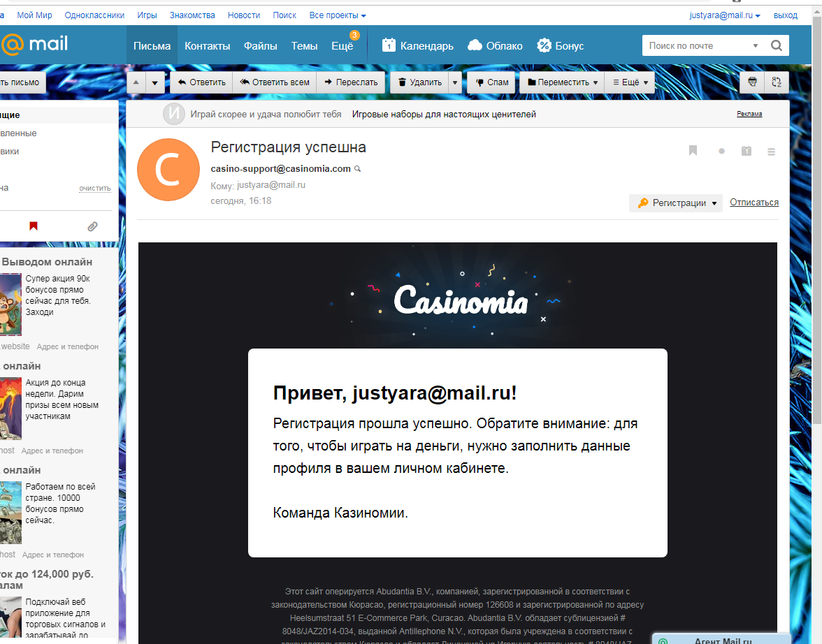Filter flagged messages with red flag
This screenshot has height=644, width=822.
[x=33, y=226]
